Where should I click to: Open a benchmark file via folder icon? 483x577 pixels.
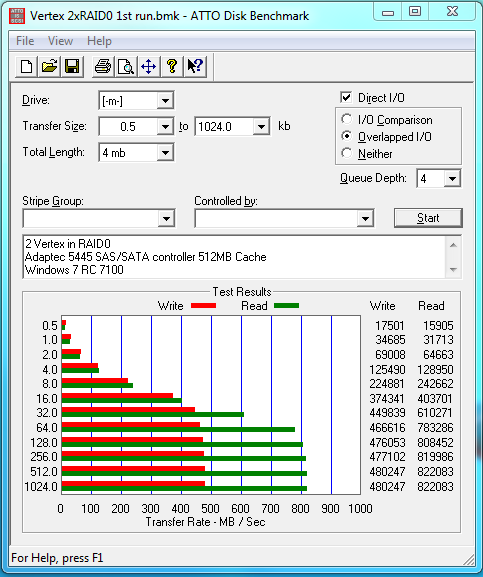coord(49,67)
